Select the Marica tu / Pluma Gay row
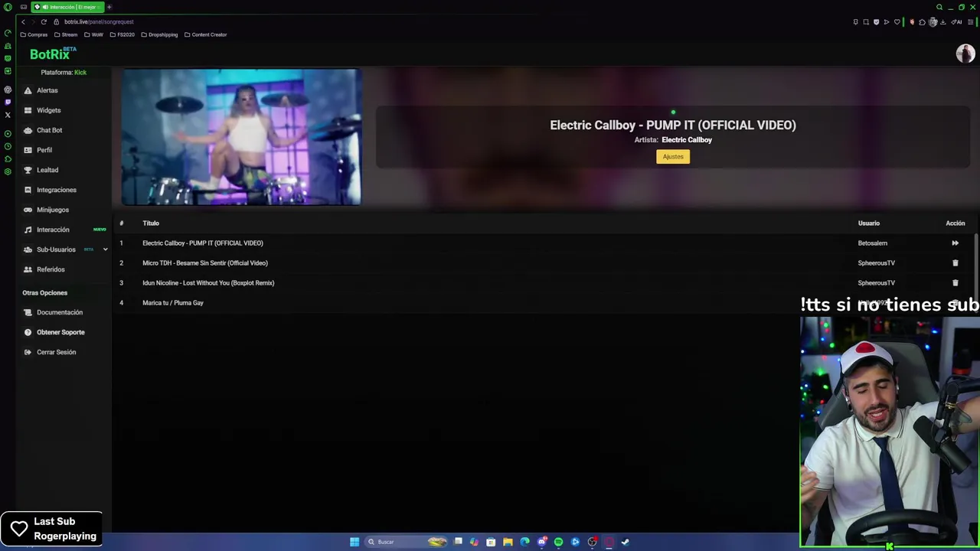Viewport: 980px width, 551px height. (x=544, y=303)
